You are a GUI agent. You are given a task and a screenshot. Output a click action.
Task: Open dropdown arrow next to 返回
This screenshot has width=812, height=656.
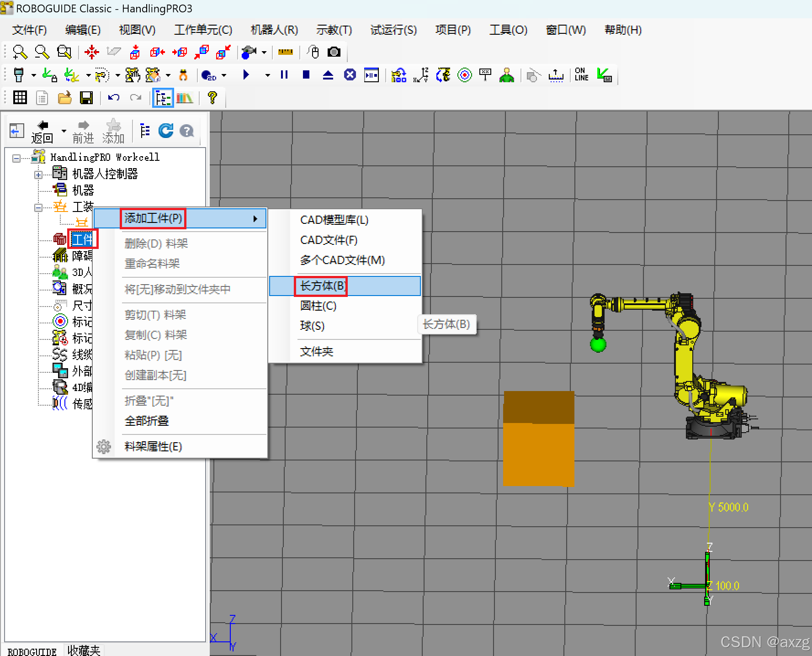click(64, 131)
